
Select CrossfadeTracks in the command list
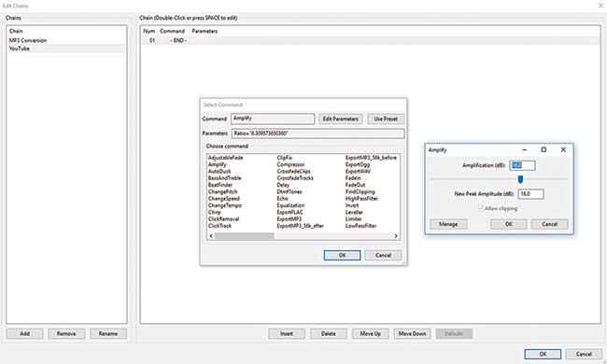[295, 178]
